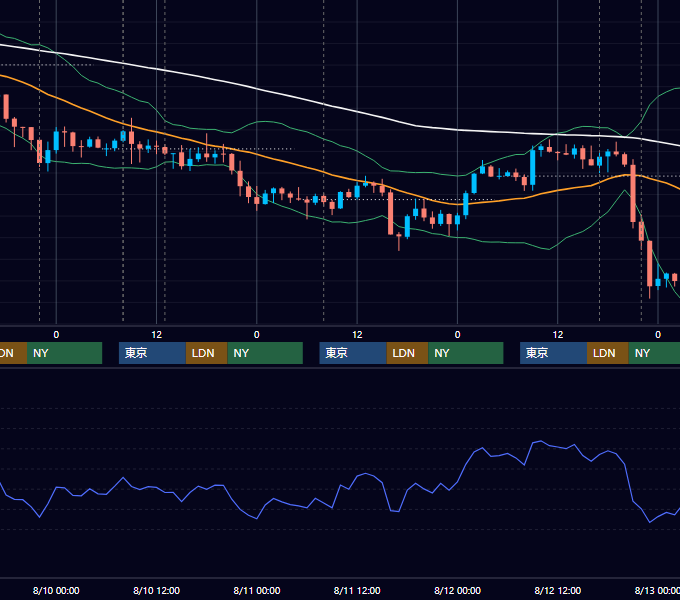
Task: Click the 8/10 12:00 date label
Action: [x=156, y=590]
